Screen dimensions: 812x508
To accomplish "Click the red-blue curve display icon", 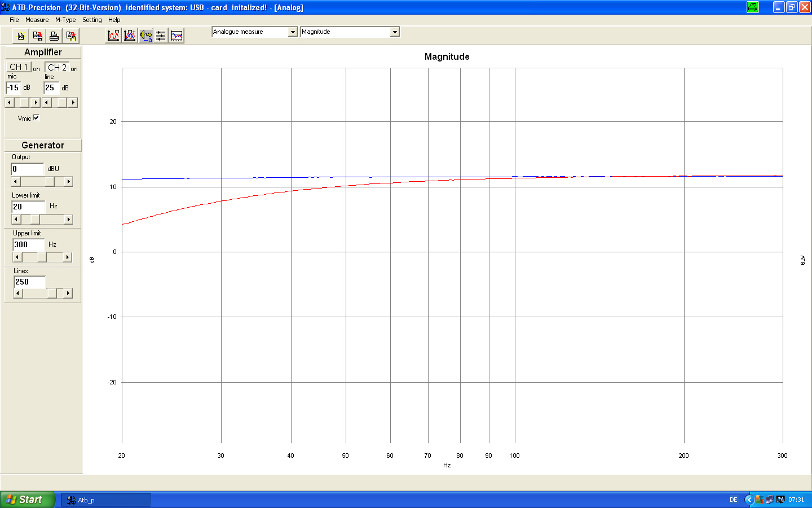I will [x=177, y=36].
